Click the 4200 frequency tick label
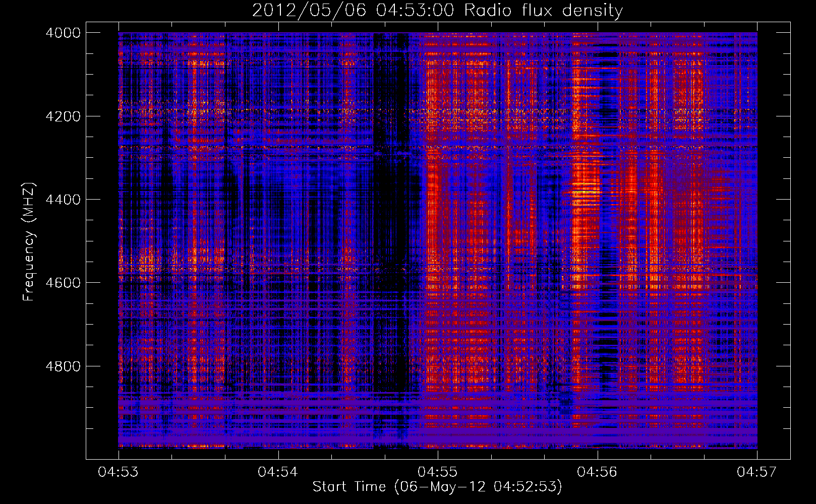This screenshot has height=504, width=816. click(x=63, y=116)
